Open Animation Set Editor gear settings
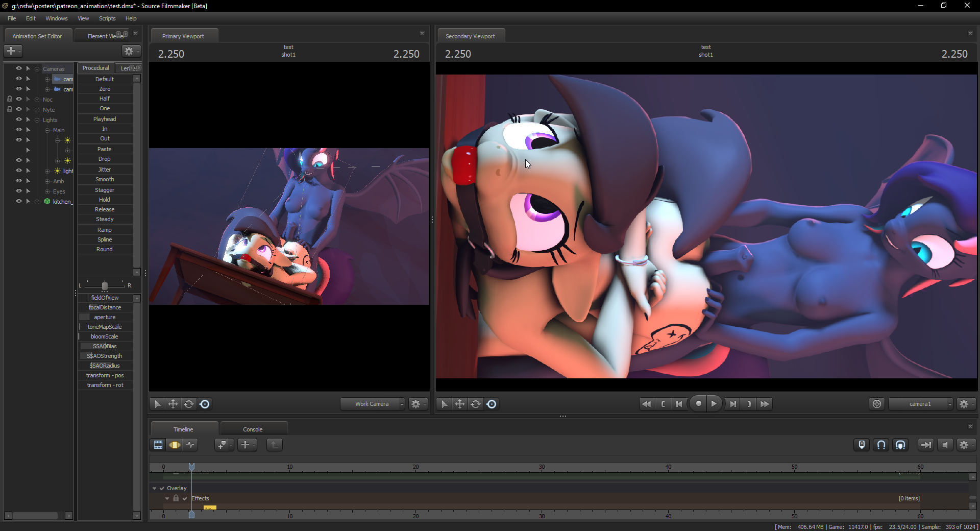 [x=131, y=51]
